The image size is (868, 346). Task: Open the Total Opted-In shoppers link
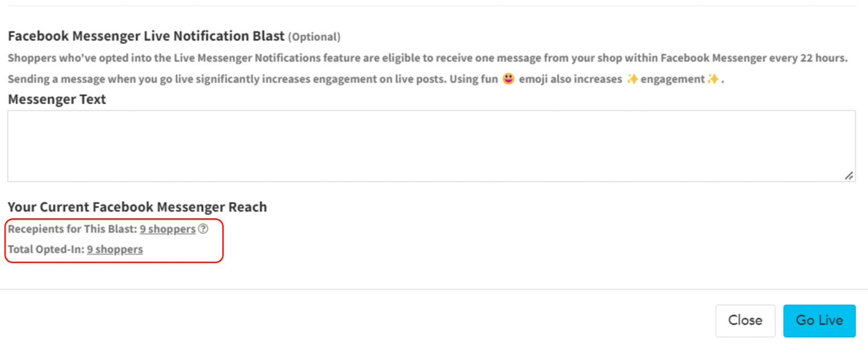115,249
